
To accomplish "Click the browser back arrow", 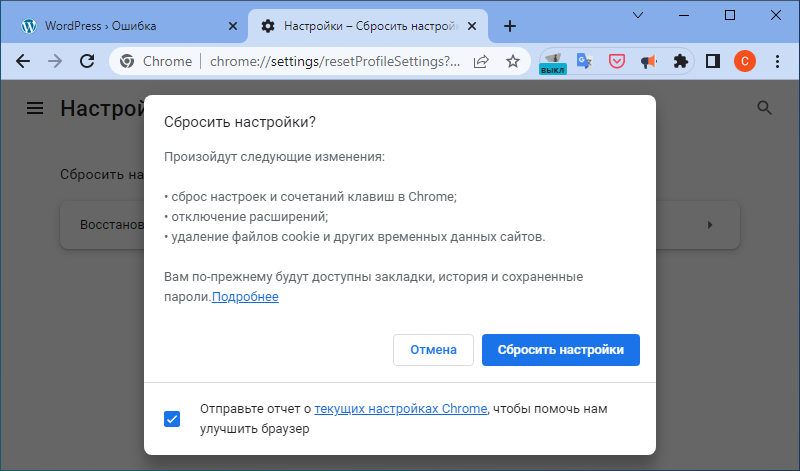I will point(23,61).
